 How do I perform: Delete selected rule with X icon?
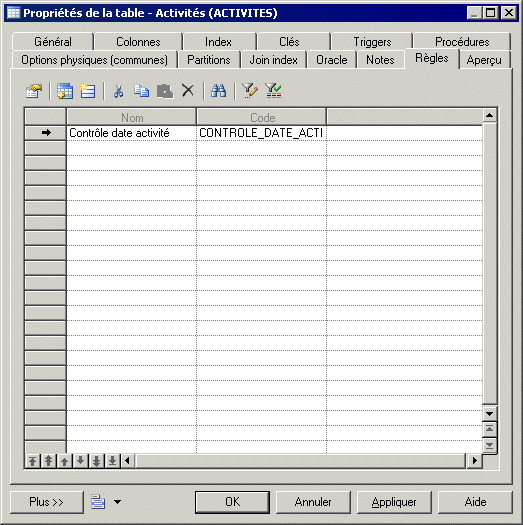point(188,90)
